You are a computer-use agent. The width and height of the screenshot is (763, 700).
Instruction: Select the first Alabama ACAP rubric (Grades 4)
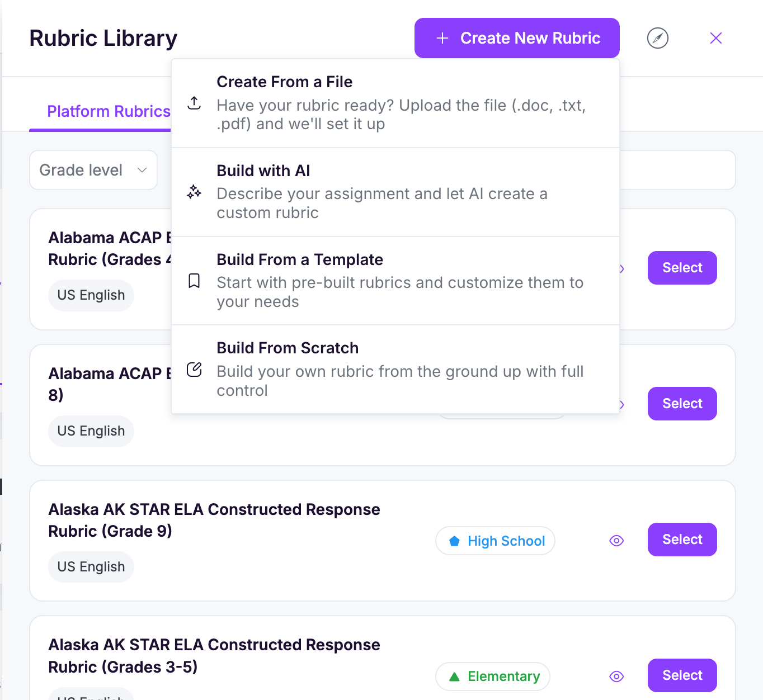point(682,268)
